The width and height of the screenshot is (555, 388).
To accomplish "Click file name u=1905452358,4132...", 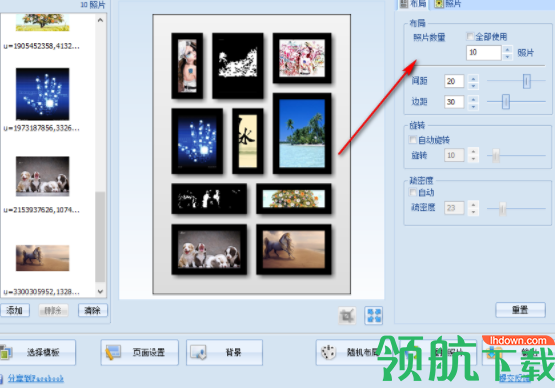I will [41, 46].
